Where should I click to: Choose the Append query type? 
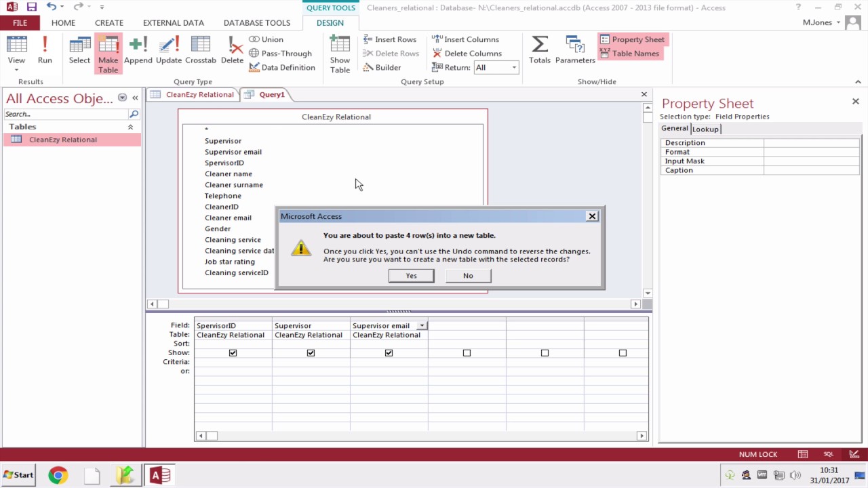[138, 50]
